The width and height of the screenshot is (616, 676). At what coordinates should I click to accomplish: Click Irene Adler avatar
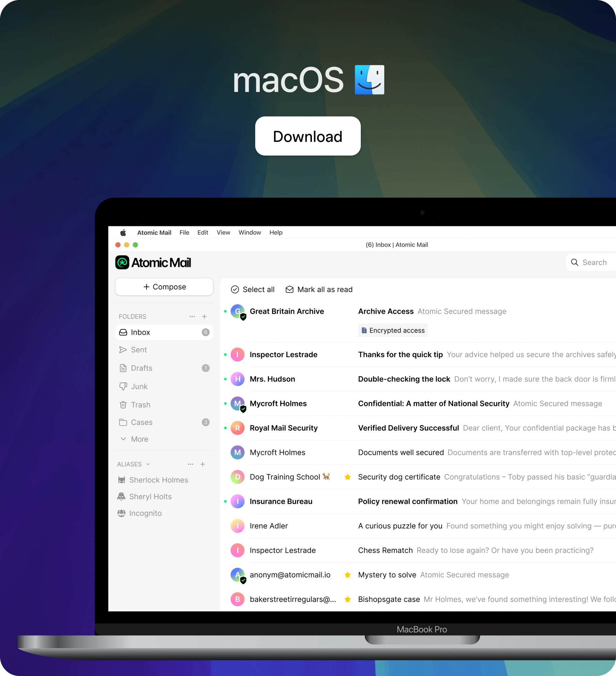point(238,526)
